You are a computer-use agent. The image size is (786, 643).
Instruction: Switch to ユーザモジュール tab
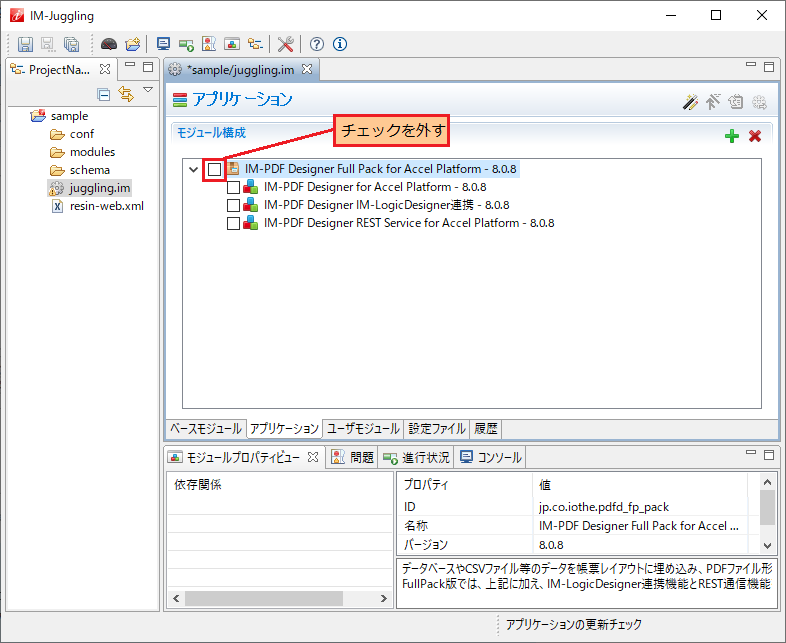pyautogui.click(x=363, y=428)
